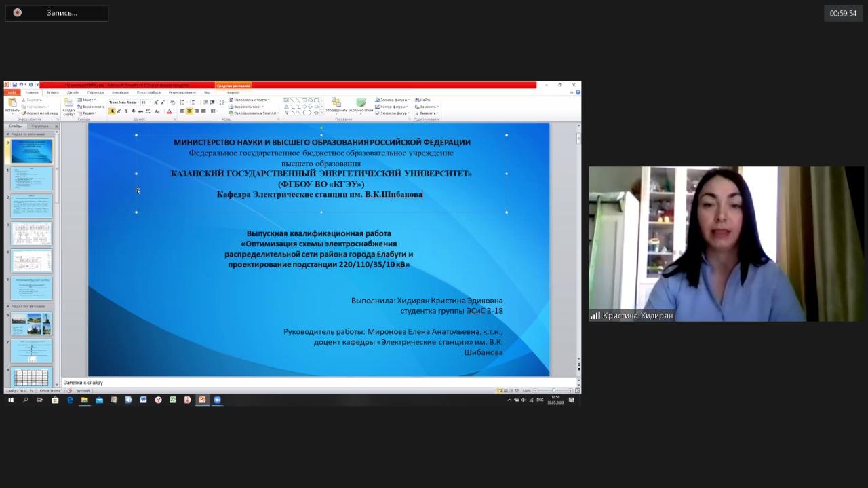Click the Replace (Заменить) button
868x488 pixels.
[x=427, y=107]
